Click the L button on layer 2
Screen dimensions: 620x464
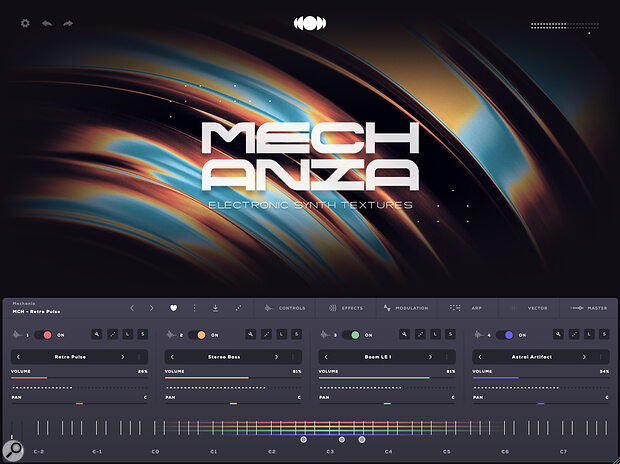pos(281,334)
